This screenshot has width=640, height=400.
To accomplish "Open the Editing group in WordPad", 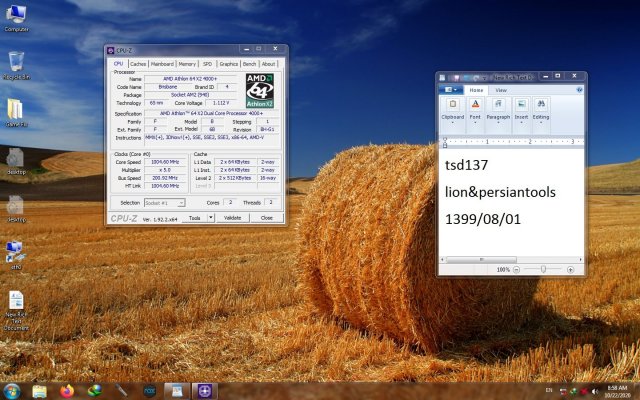I will (541, 110).
